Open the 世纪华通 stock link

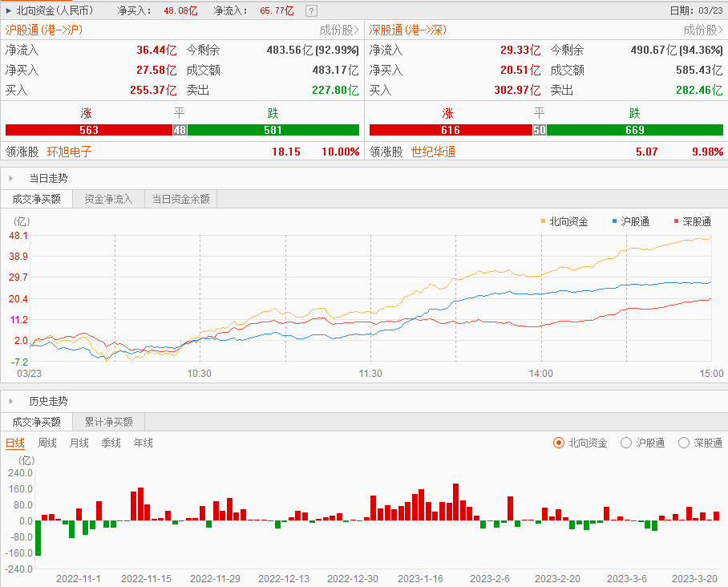point(433,152)
